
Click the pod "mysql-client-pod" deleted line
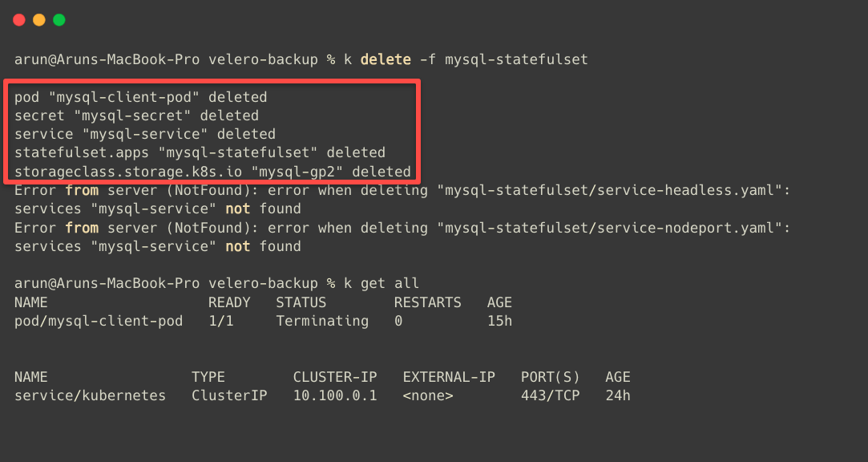[x=140, y=97]
